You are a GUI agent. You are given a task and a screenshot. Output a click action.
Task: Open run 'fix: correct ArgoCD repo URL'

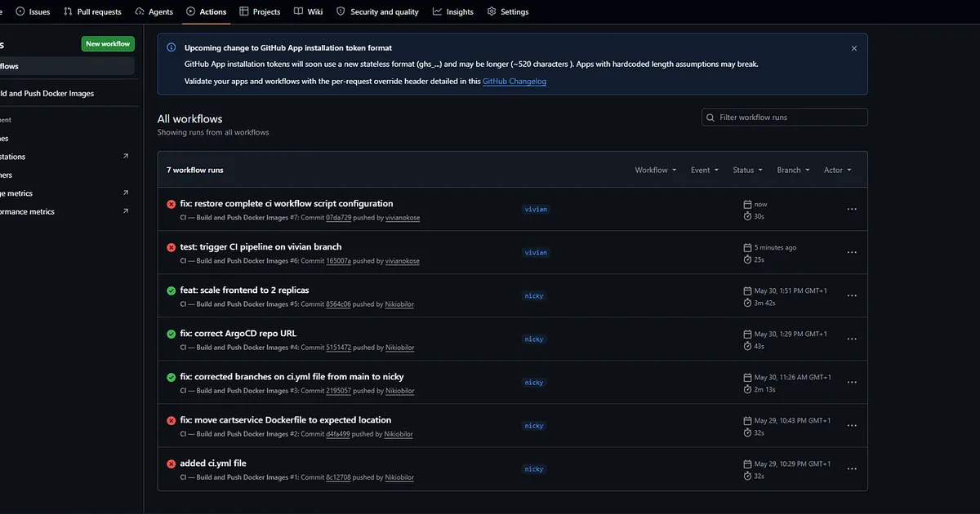tap(238, 333)
